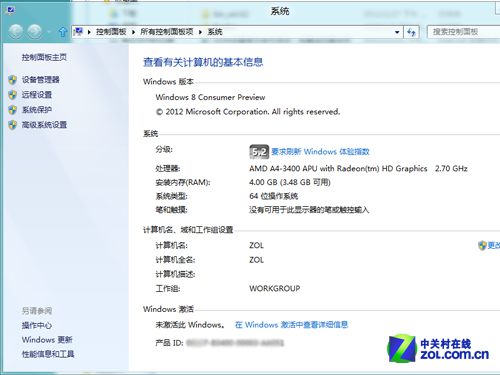Click the Forward navigation arrow

[35, 32]
